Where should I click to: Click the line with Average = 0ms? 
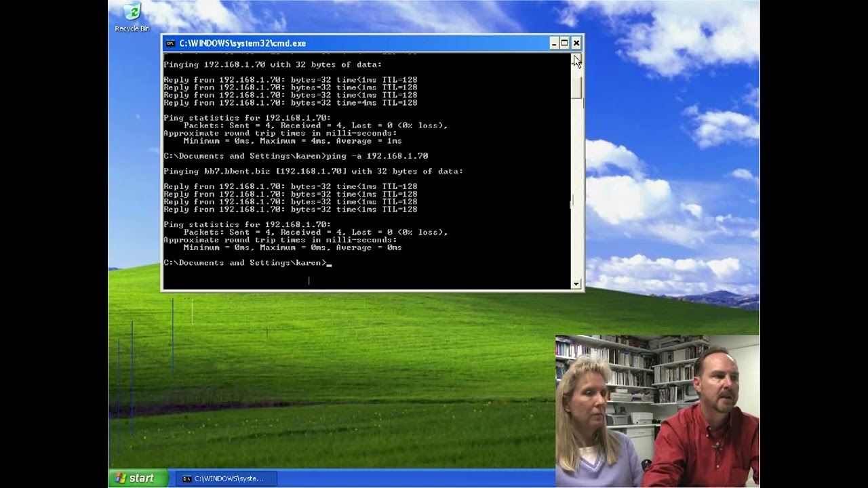(292, 247)
